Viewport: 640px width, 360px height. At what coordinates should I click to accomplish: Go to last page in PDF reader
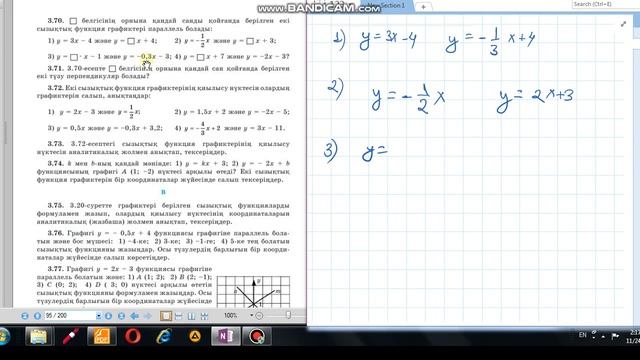(x=121, y=316)
